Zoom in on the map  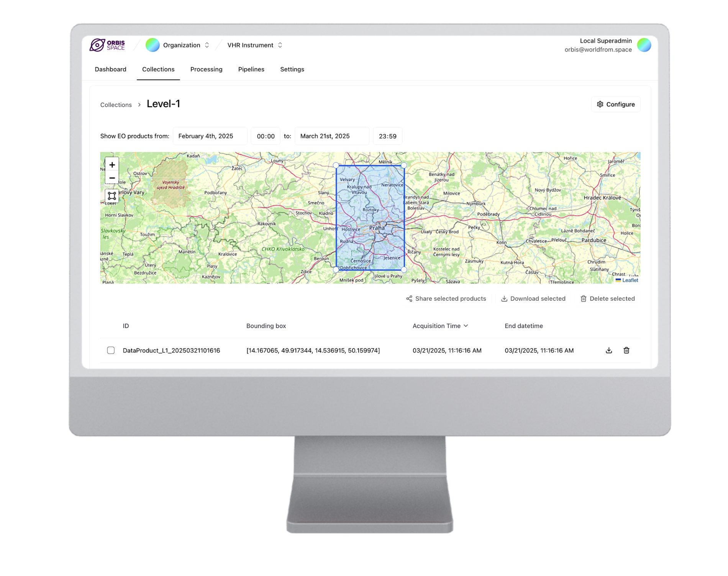coord(112,165)
